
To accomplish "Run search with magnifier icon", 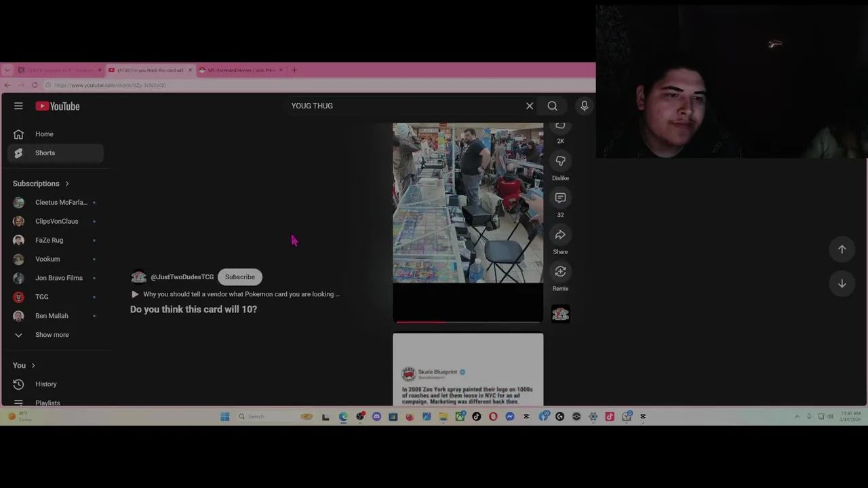I will click(x=553, y=106).
